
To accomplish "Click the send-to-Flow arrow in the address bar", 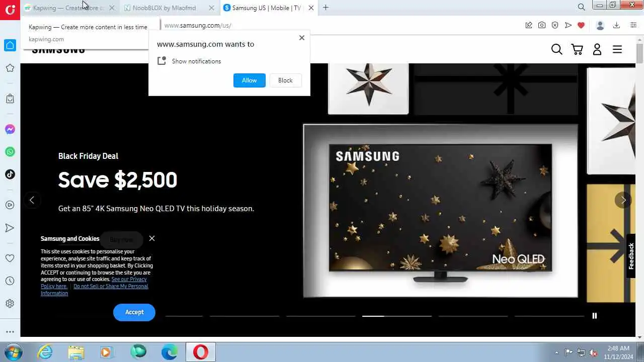I will [568, 25].
